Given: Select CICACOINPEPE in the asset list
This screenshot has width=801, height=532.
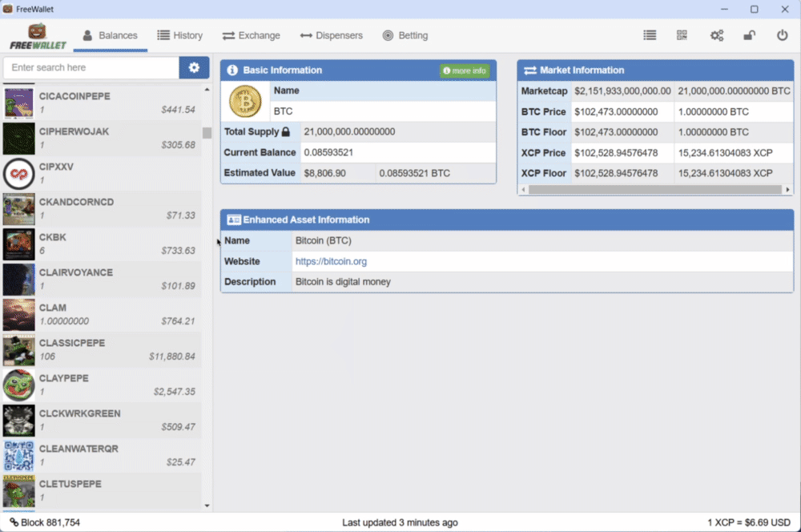Looking at the screenshot, I should click(x=102, y=103).
